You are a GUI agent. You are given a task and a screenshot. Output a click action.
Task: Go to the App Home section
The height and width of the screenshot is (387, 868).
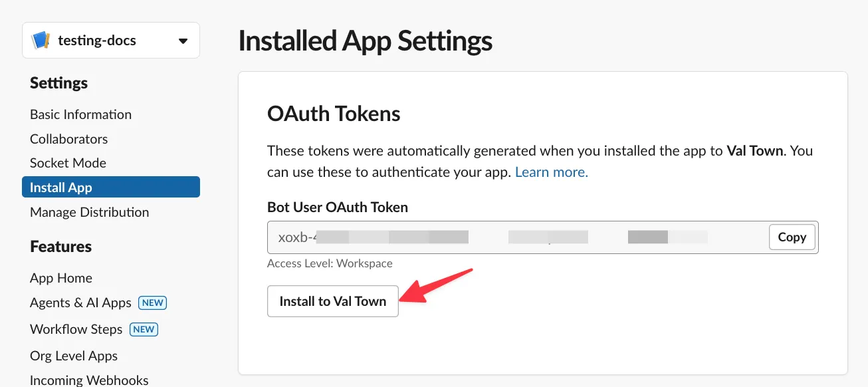coord(60,278)
